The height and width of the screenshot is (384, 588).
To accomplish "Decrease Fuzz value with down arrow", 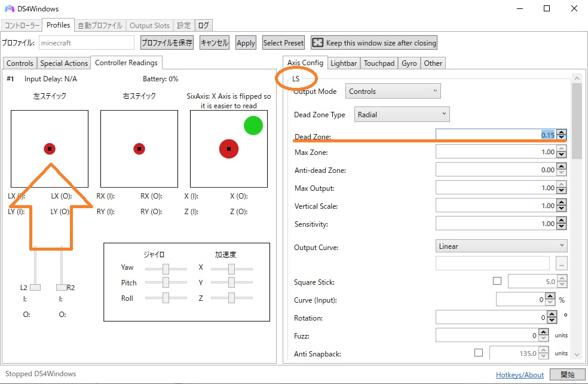I will [543, 339].
